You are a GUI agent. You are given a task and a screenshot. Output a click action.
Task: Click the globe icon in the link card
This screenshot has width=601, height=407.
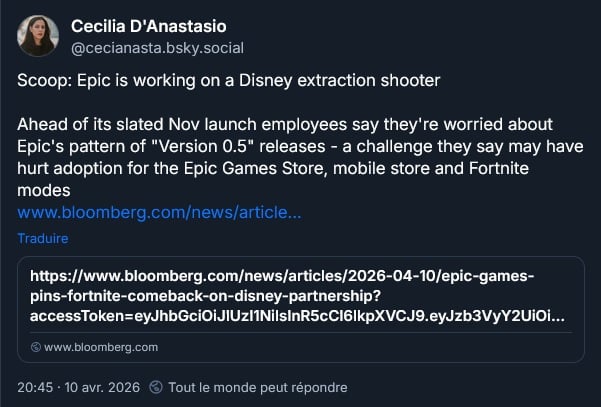(36, 347)
